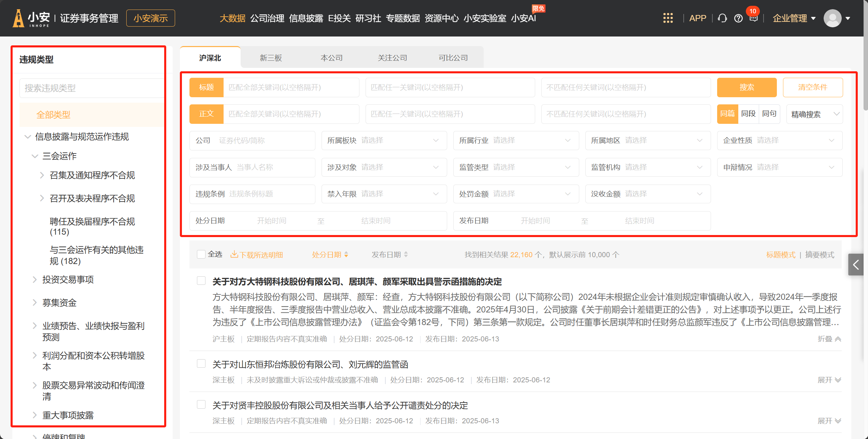Select 同句 match scope
This screenshot has width=868, height=439.
(769, 114)
